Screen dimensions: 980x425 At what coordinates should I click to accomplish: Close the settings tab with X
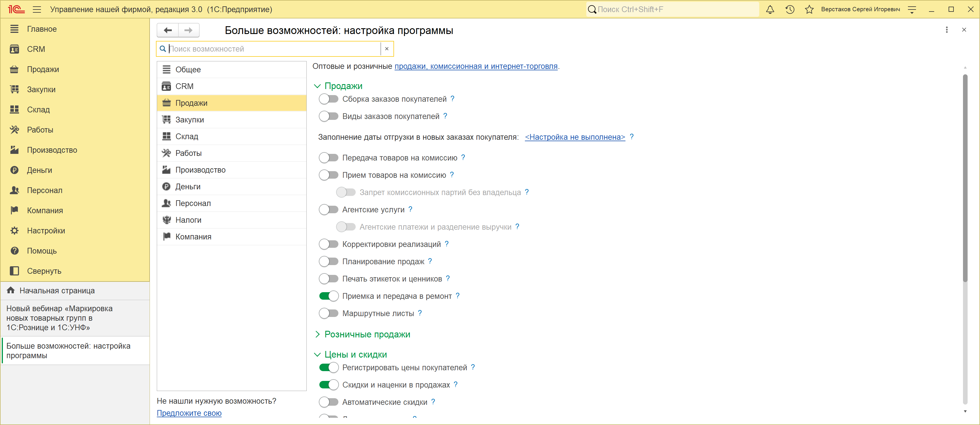click(964, 30)
